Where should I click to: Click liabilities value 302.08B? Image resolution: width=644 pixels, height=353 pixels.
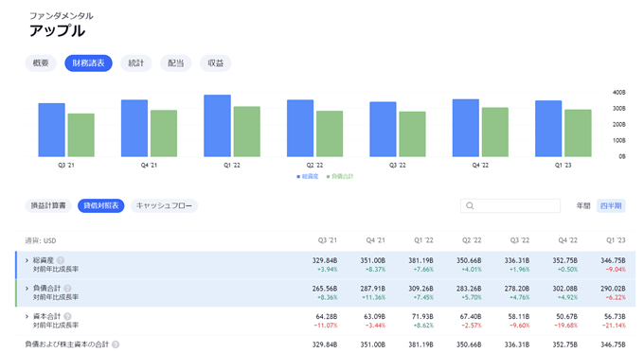tap(565, 289)
